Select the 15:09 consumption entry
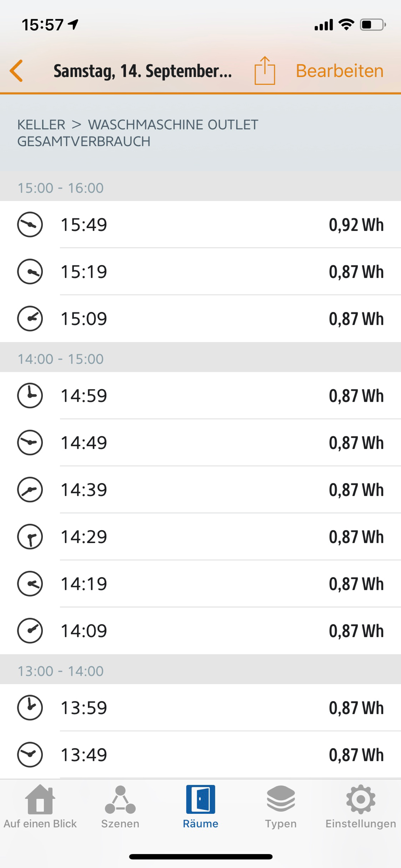This screenshot has height=868, width=401. [x=200, y=319]
